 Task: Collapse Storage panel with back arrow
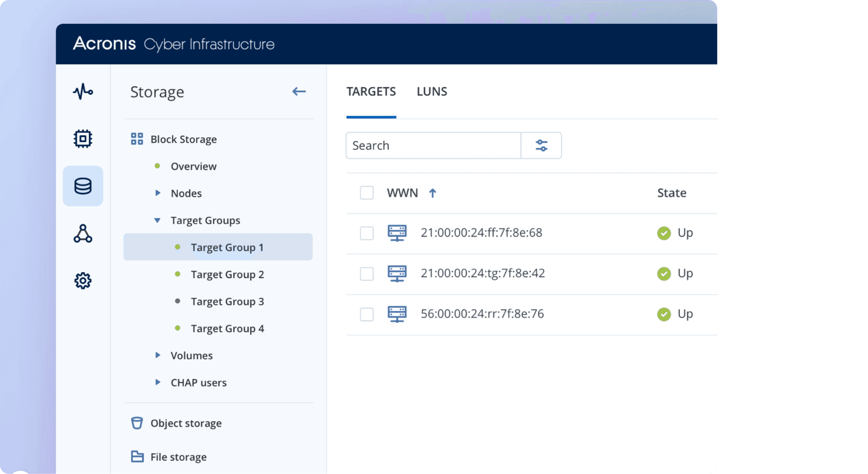tap(299, 92)
